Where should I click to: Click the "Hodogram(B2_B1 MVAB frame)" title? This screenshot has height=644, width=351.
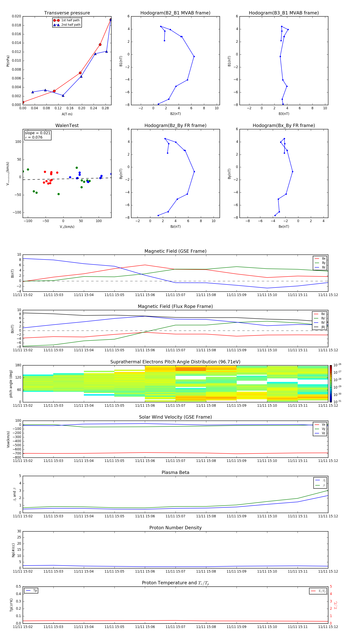pyautogui.click(x=175, y=13)
